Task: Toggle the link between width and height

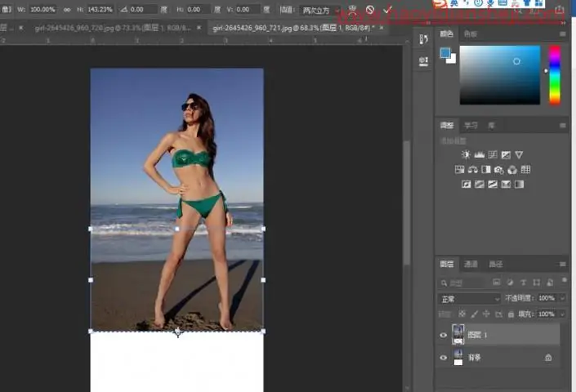Action: tap(67, 10)
